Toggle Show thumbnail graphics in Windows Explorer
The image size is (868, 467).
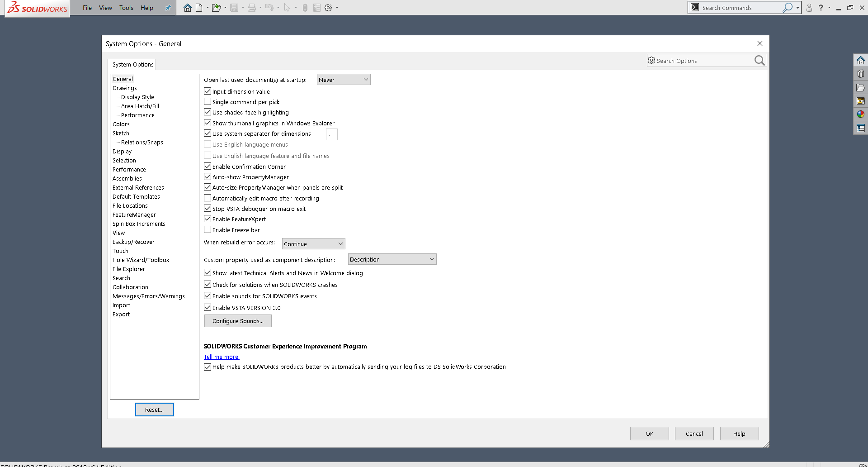(208, 123)
